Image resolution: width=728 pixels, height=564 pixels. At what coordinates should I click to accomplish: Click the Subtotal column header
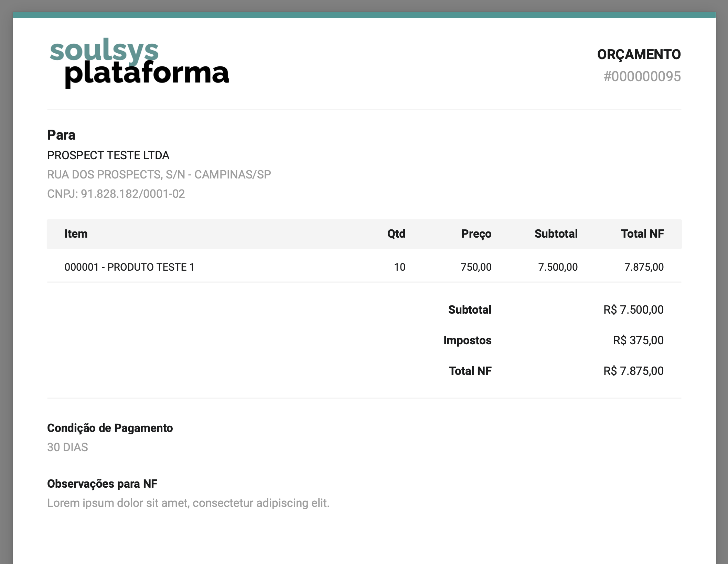click(x=556, y=234)
